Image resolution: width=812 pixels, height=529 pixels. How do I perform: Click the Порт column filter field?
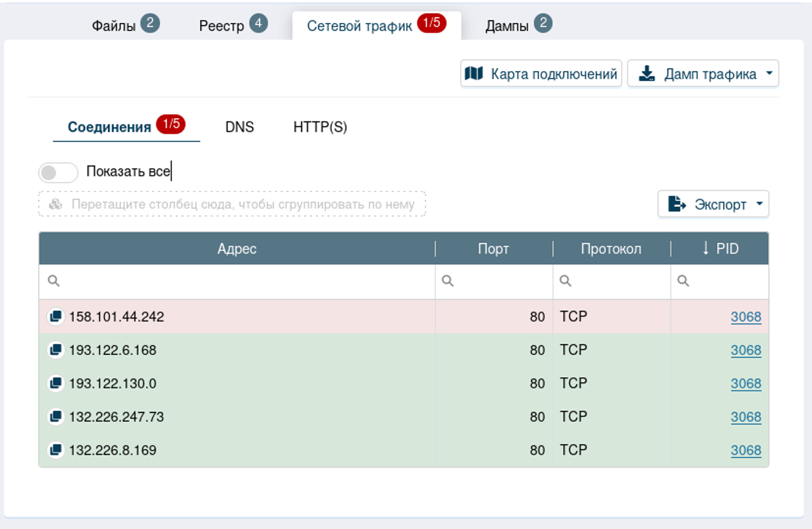click(x=500, y=281)
